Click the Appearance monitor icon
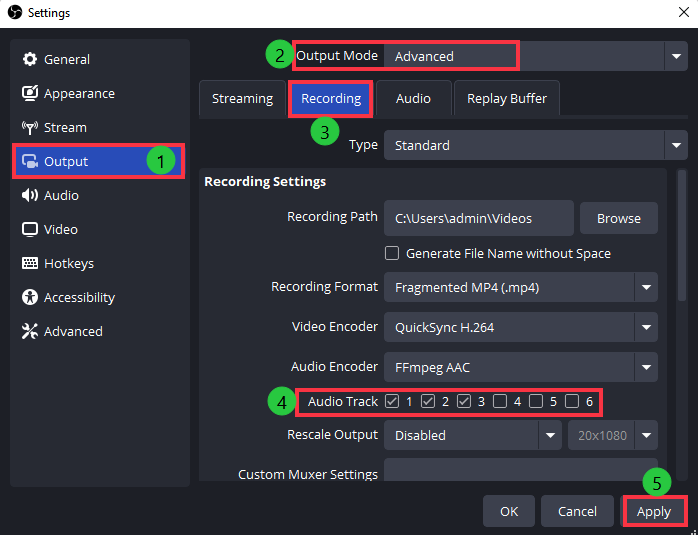The image size is (698, 535). coord(30,93)
